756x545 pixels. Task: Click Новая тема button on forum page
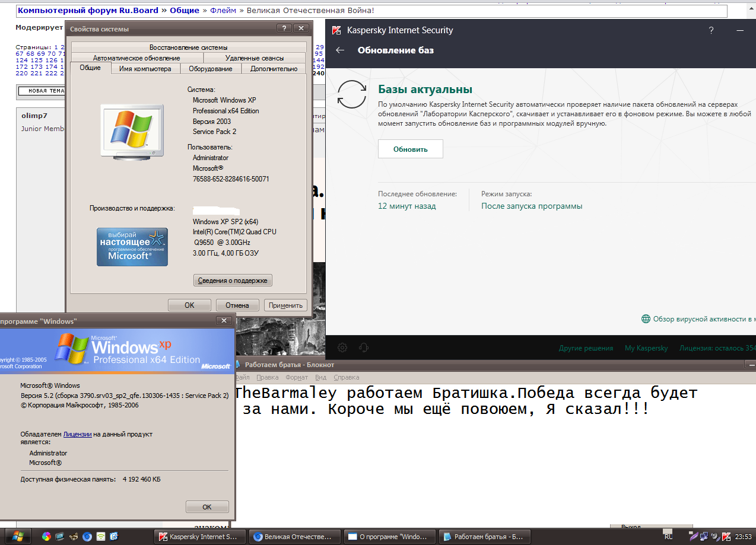[42, 91]
